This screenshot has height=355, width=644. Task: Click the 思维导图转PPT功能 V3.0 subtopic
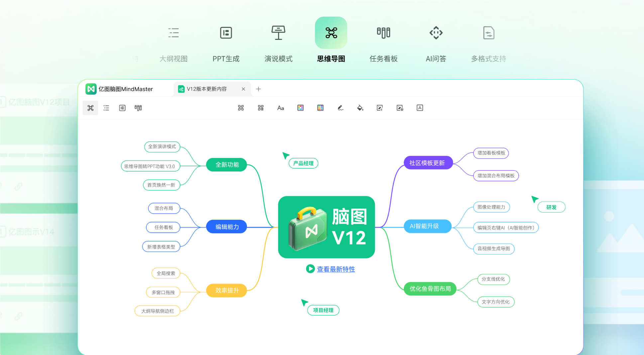click(151, 166)
